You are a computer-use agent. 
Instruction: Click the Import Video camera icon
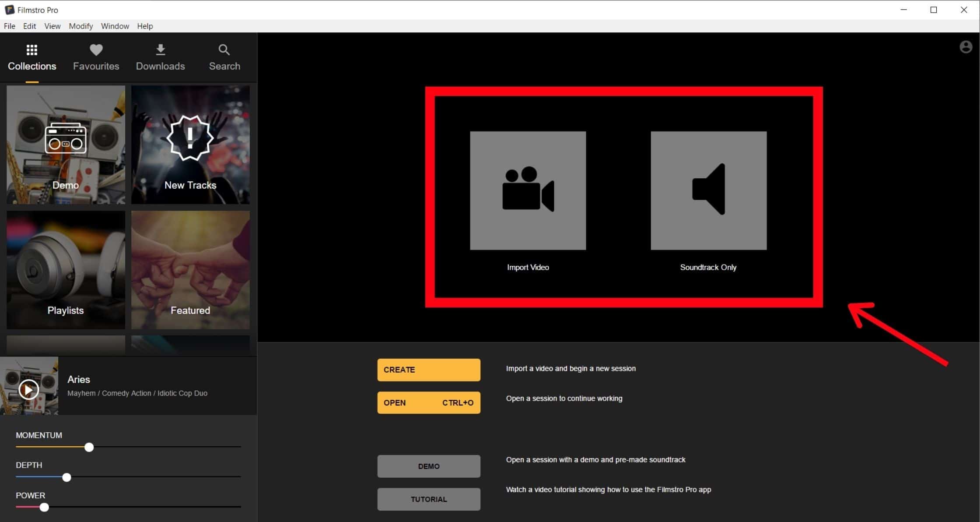click(528, 190)
